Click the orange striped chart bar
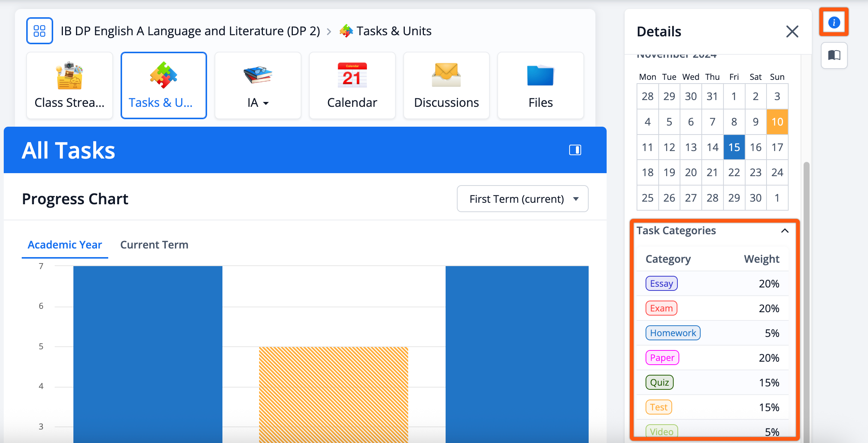868x443 pixels. tap(333, 394)
